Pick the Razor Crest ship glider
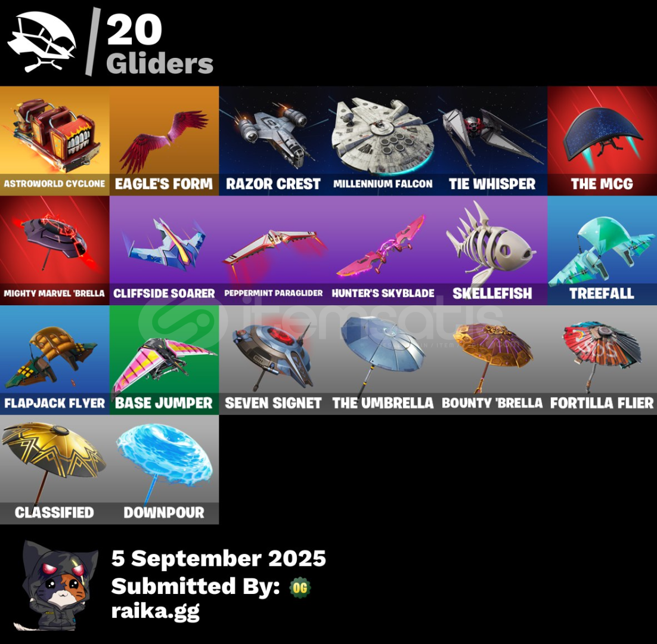 point(274,141)
